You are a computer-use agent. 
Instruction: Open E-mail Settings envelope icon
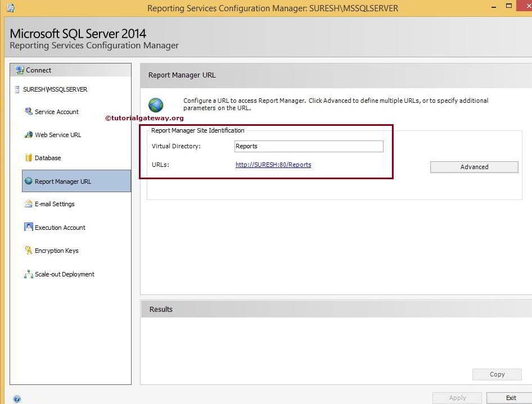point(28,204)
